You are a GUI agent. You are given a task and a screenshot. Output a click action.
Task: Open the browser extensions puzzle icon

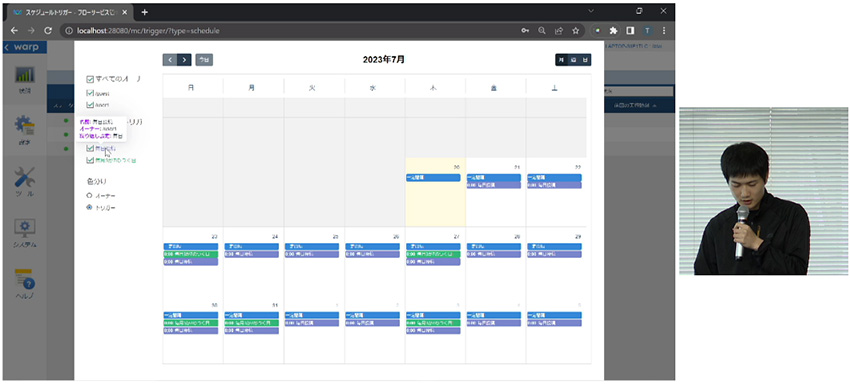[x=613, y=31]
